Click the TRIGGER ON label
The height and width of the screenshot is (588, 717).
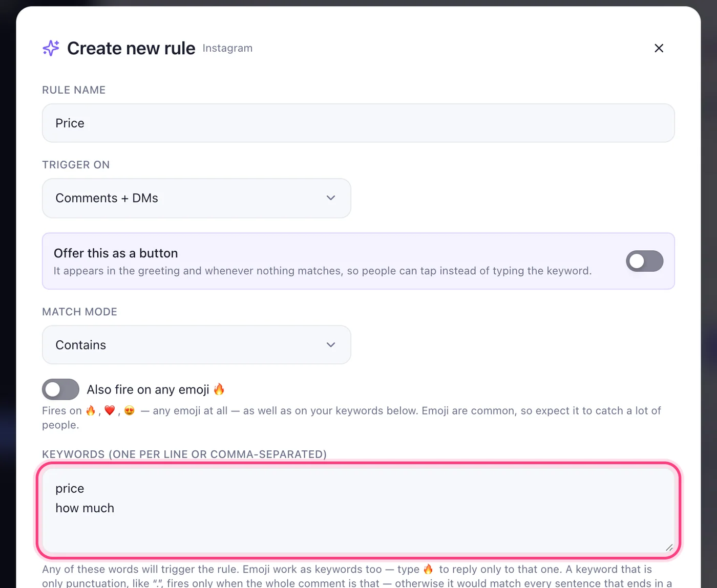pos(76,165)
